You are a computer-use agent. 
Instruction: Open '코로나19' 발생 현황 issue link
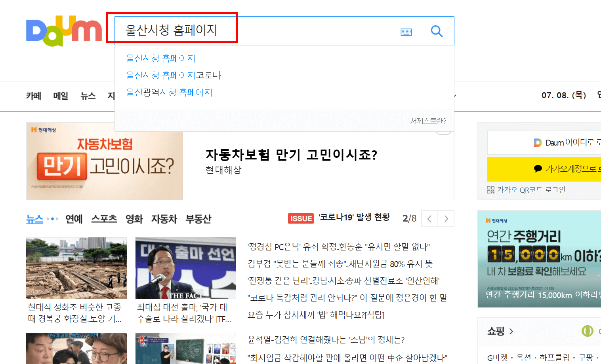(x=354, y=217)
